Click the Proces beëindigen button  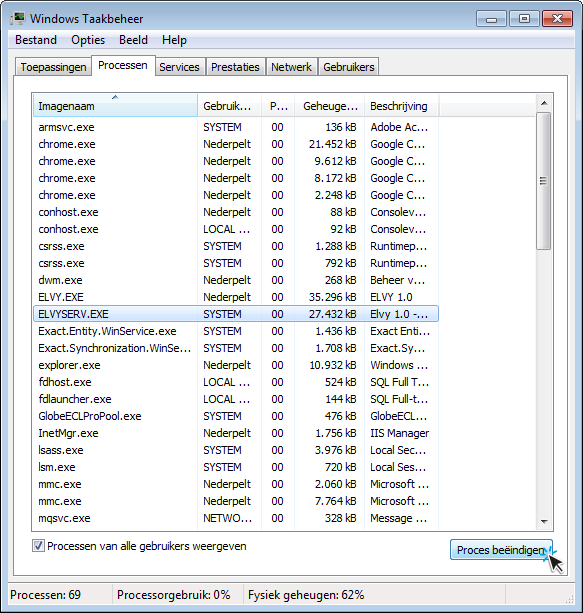501,550
